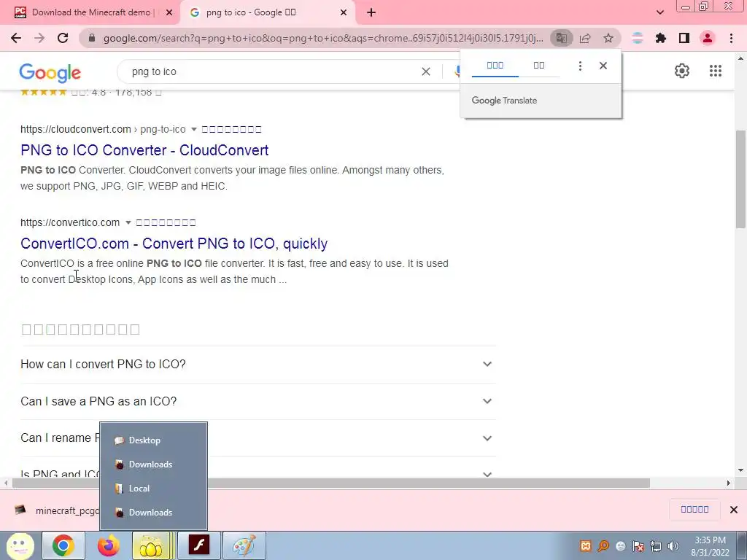Click the Google Translate icon in the address bar
This screenshot has width=747, height=560.
pos(561,38)
